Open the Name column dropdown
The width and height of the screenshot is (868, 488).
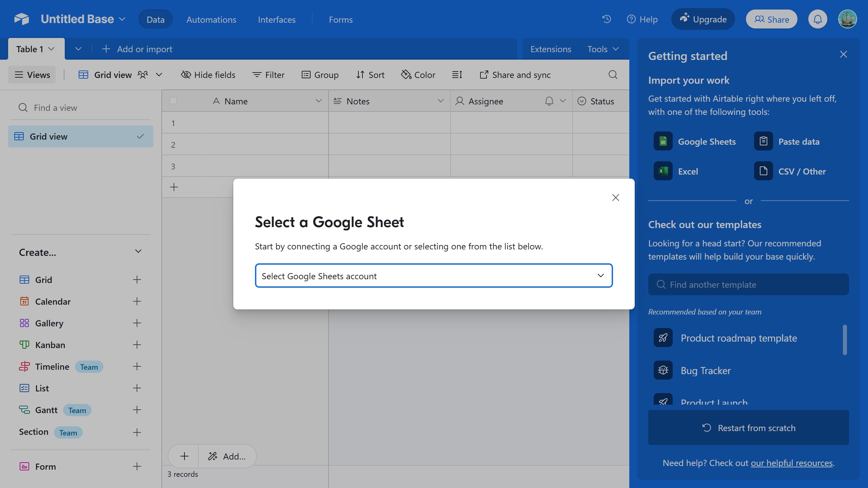click(x=318, y=101)
